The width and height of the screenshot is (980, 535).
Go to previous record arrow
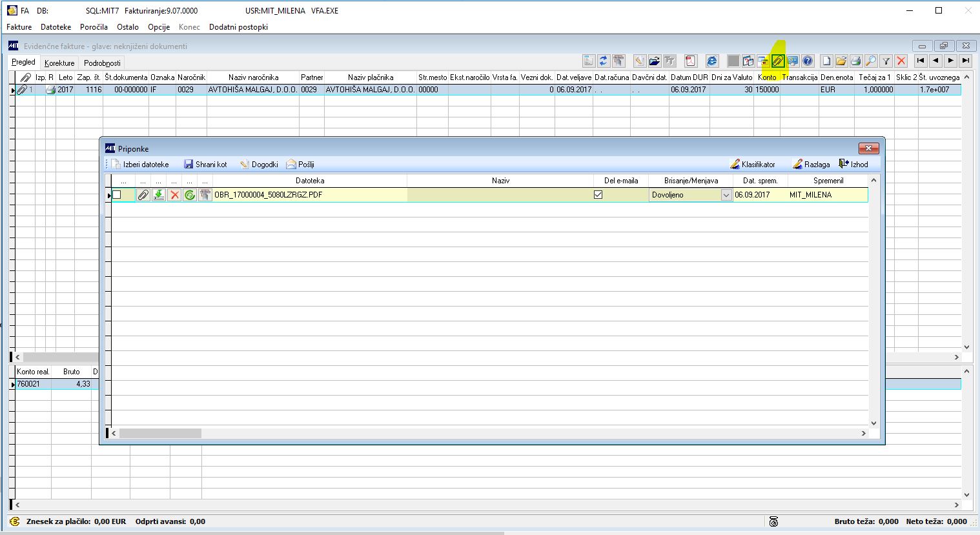935,61
